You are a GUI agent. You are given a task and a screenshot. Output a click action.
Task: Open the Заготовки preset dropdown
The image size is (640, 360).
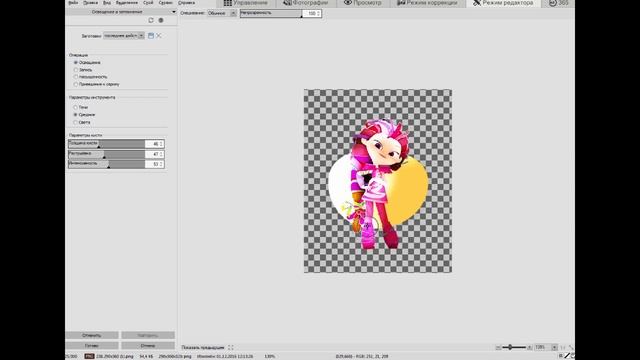coord(124,36)
